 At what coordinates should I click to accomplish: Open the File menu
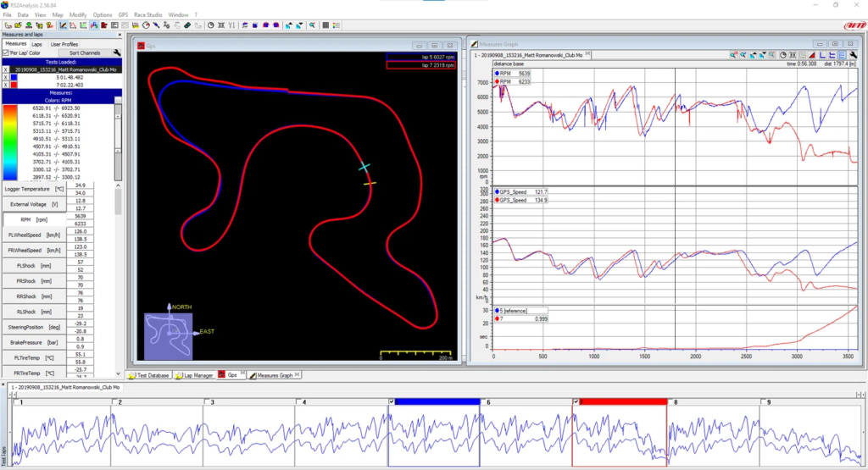[7, 15]
